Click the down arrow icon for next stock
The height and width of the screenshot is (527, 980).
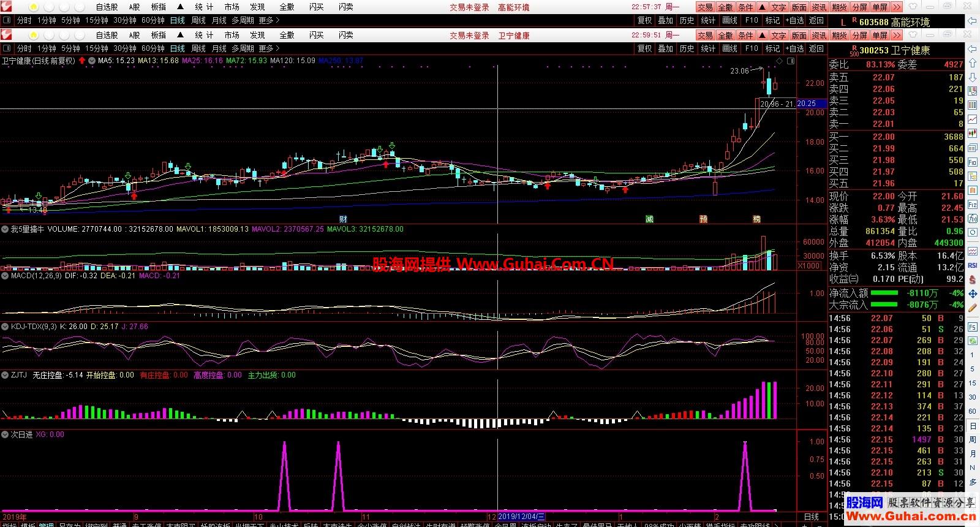[x=971, y=77]
